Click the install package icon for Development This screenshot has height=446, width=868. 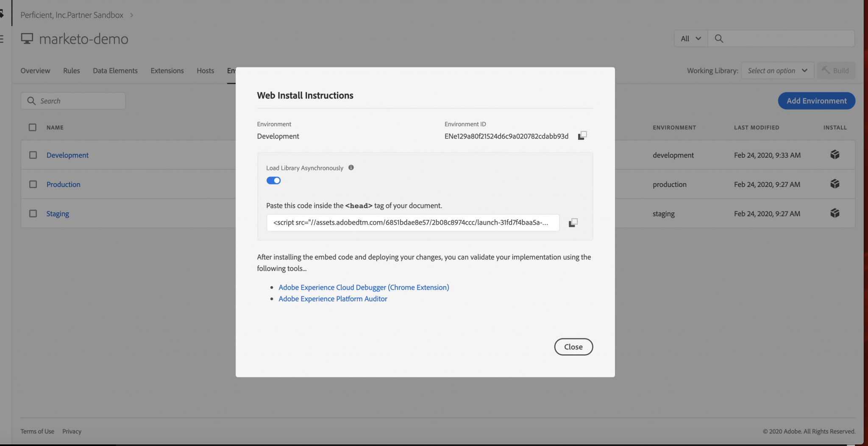pyautogui.click(x=835, y=154)
